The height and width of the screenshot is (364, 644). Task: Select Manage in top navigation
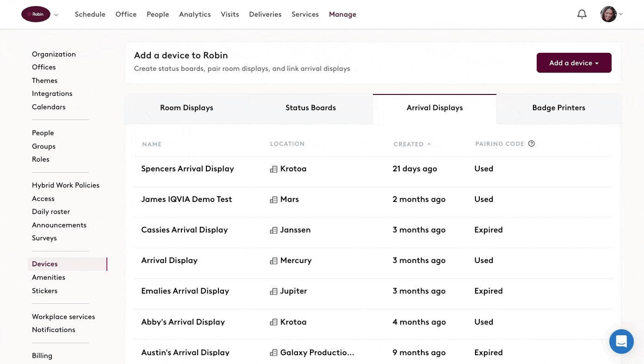(x=342, y=14)
